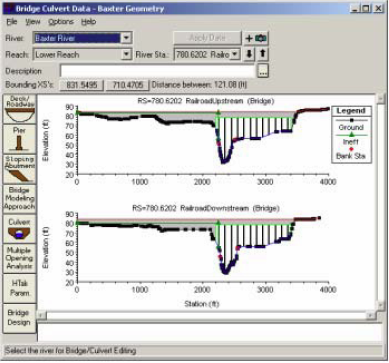Open the River Sta. dropdown
Screen dimensions: 389x363
235,54
